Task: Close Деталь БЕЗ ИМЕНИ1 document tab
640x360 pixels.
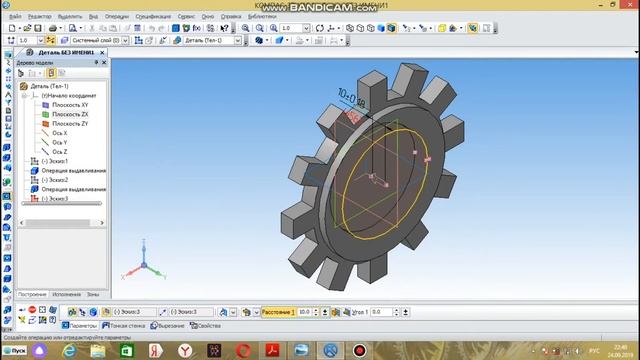Action: tap(102, 53)
